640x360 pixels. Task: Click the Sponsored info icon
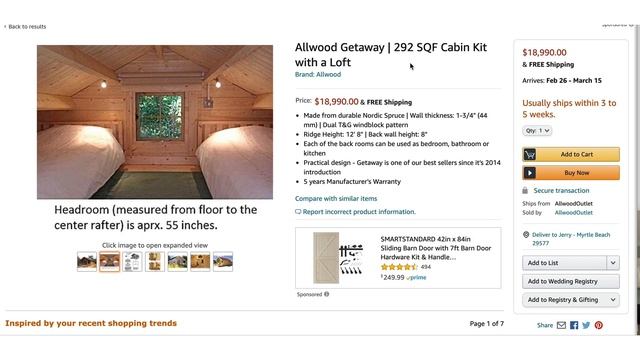tap(327, 294)
